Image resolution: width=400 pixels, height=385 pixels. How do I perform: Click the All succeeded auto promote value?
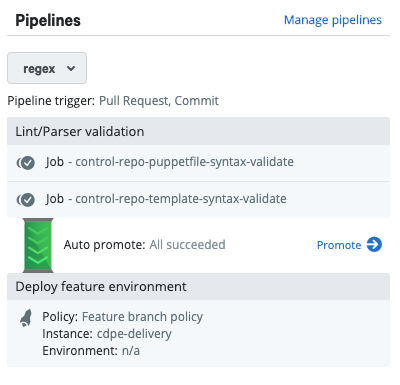point(187,245)
